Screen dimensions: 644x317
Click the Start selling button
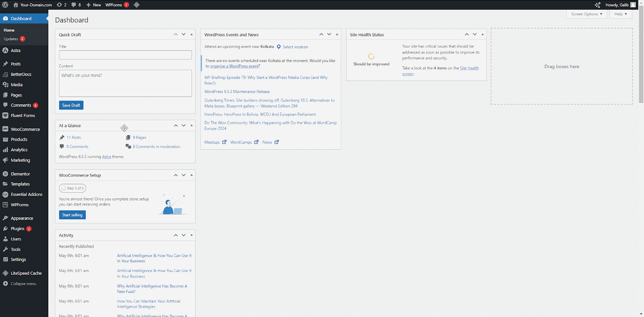[x=72, y=215]
